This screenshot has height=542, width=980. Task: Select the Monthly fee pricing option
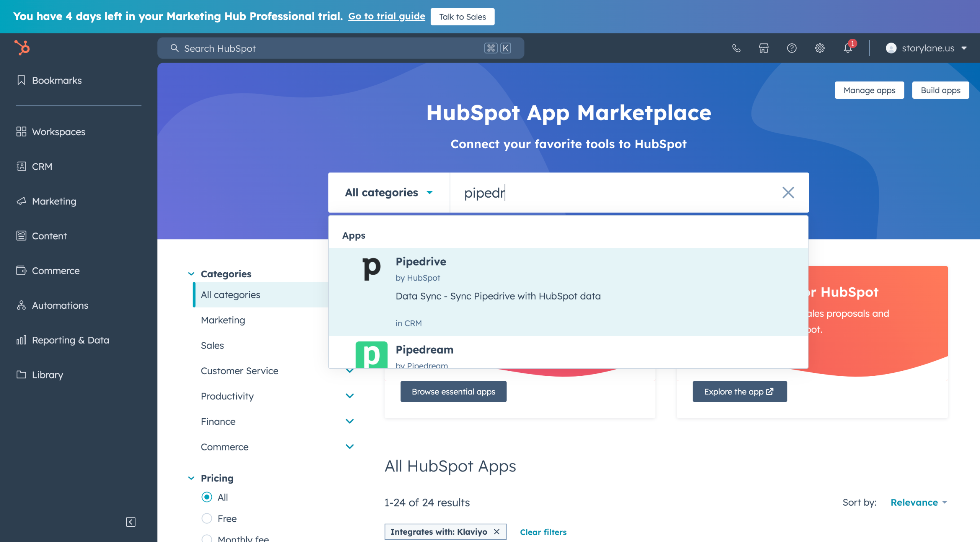207,538
